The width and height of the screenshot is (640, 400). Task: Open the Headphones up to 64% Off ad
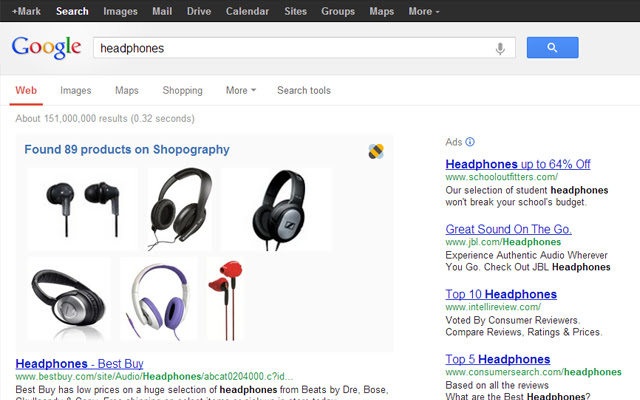518,164
